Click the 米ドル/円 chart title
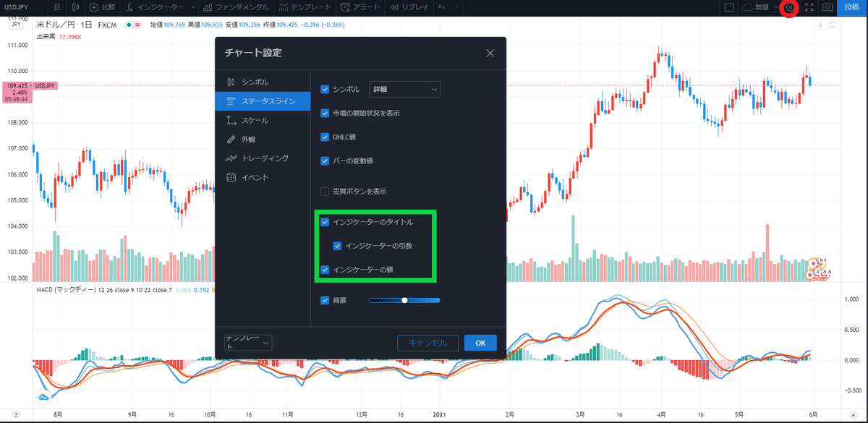The height and width of the screenshot is (423, 868). point(55,25)
